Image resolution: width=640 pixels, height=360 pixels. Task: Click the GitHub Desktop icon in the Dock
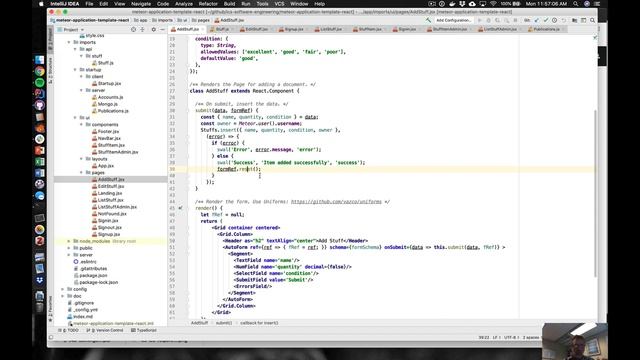pyautogui.click(x=40, y=105)
